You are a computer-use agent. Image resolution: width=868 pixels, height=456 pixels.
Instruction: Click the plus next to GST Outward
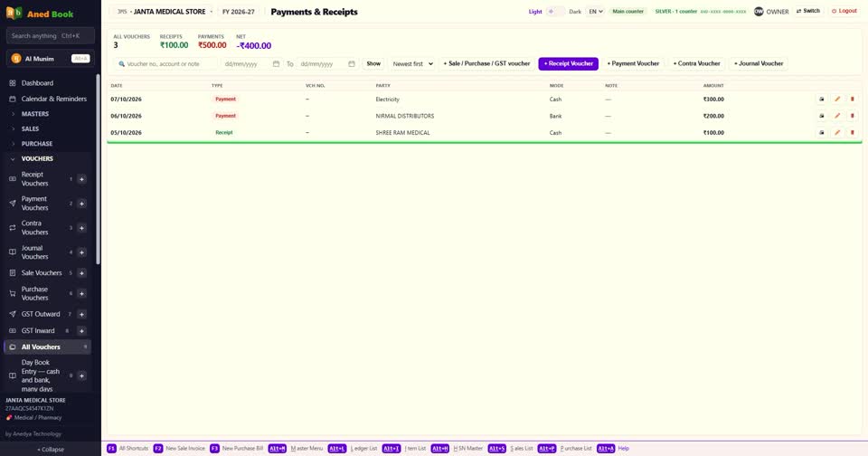click(x=81, y=314)
